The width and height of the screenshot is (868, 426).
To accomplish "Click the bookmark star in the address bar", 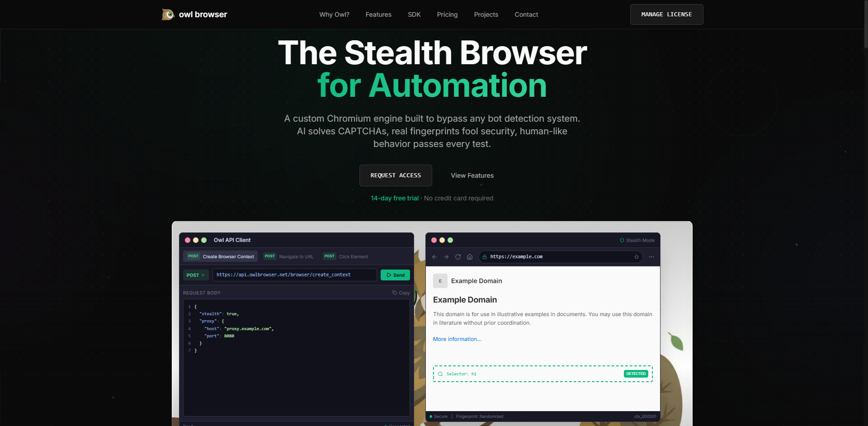I will coord(637,256).
